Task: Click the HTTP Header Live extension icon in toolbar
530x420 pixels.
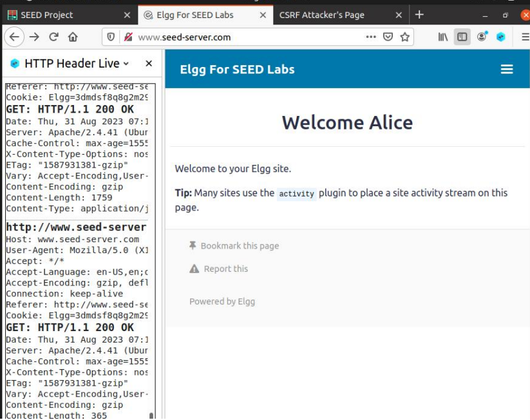Action: coord(500,37)
